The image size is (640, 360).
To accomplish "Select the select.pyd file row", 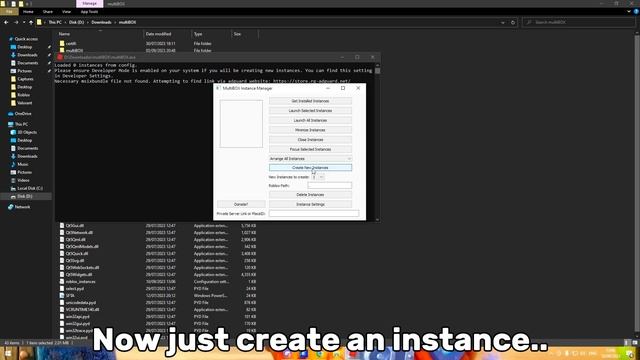I will 158,289.
